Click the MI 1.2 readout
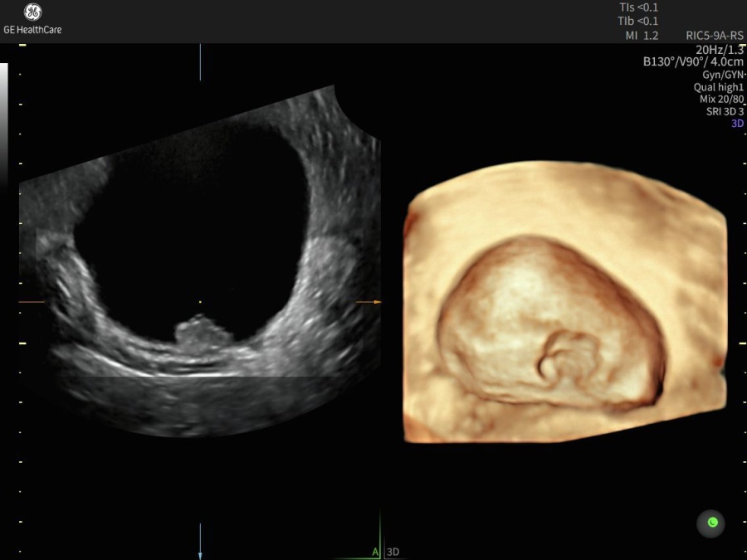The image size is (747, 560). click(x=642, y=36)
